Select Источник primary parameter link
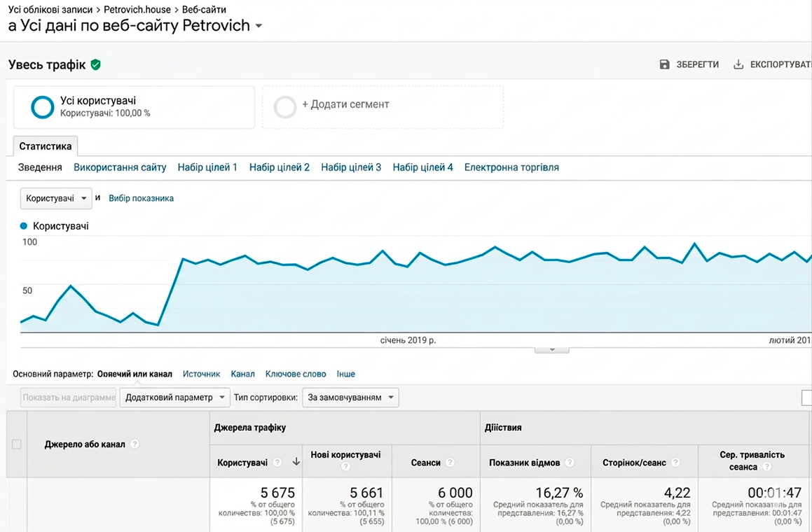Screen dimensions: 812x532 click(202, 374)
